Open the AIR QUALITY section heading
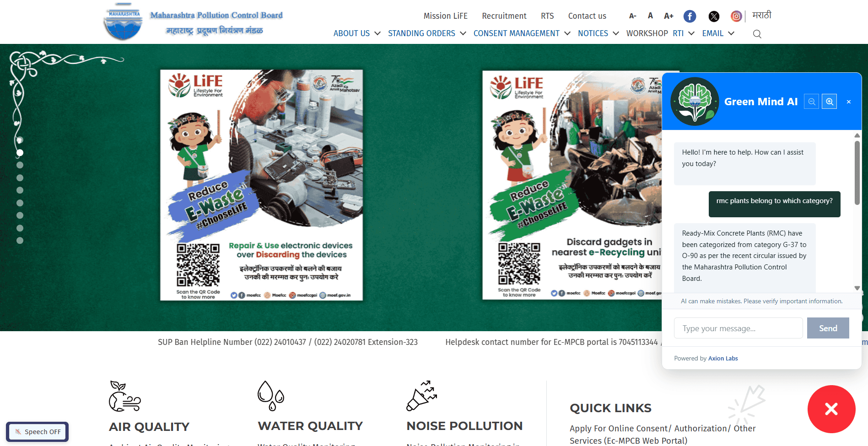The image size is (868, 446). [149, 427]
